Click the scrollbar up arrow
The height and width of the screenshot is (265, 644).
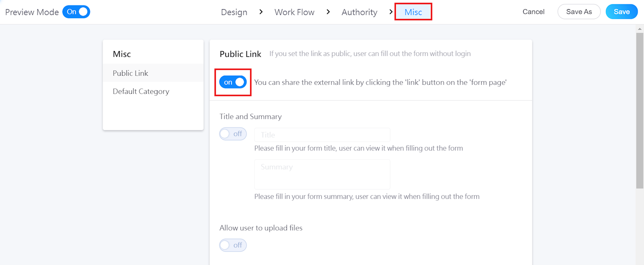pyautogui.click(x=640, y=29)
